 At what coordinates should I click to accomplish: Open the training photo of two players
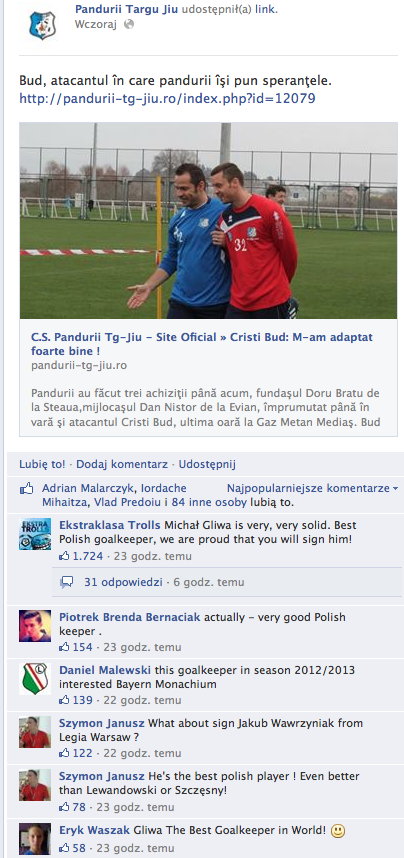point(209,220)
